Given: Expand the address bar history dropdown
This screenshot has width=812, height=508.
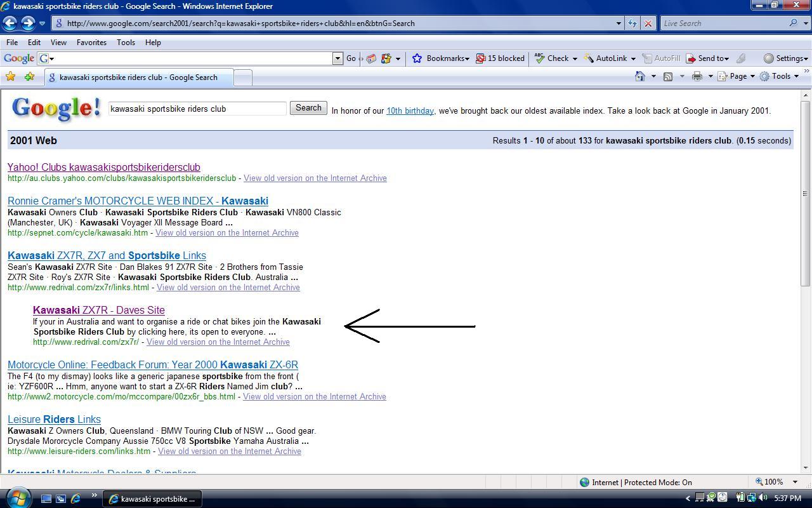Looking at the screenshot, I should click(619, 23).
